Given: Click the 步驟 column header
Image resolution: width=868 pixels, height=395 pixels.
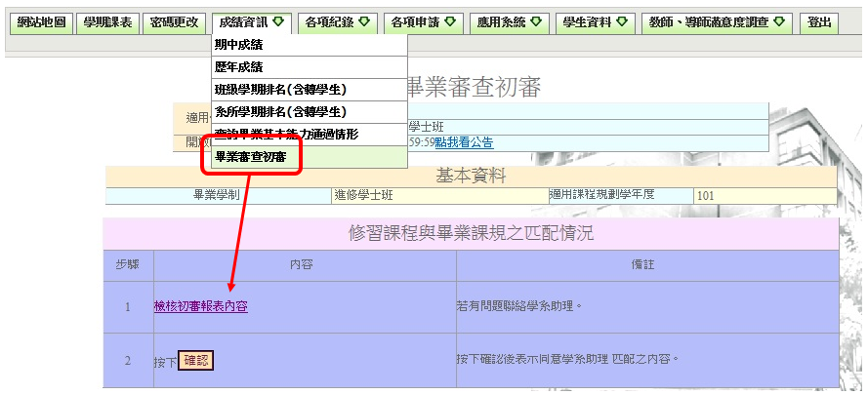Looking at the screenshot, I should 128,265.
